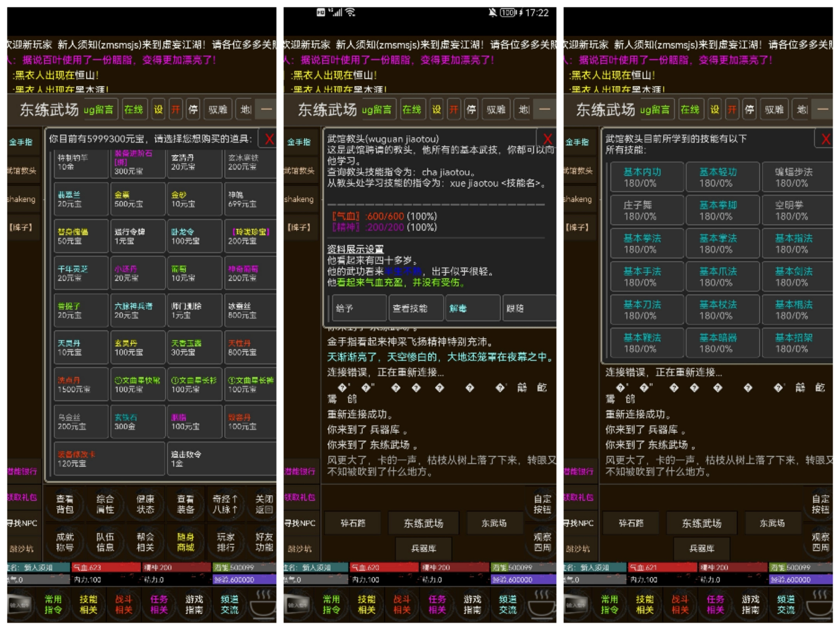Tap 跟随 in the 武馆教头 dialog
Image resolution: width=840 pixels, height=630 pixels.
tap(529, 308)
